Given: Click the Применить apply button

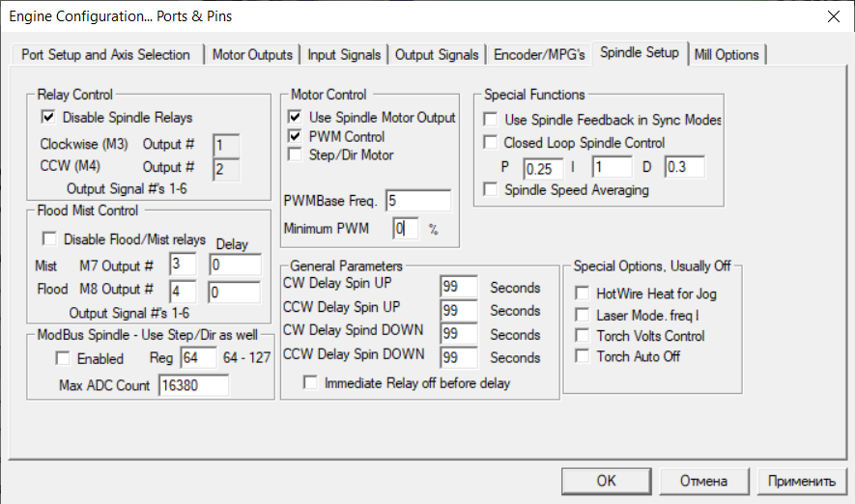Looking at the screenshot, I should (801, 480).
